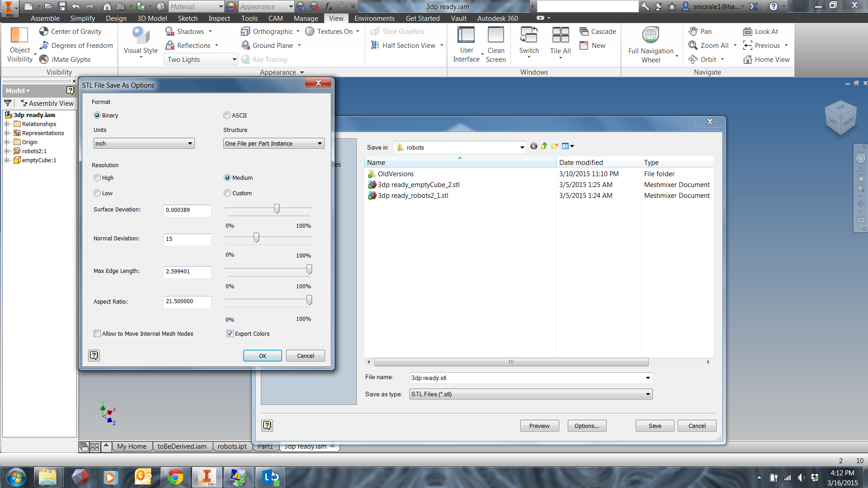Open the Full Navigation Wheel
The height and width of the screenshot is (488, 868).
tap(651, 44)
